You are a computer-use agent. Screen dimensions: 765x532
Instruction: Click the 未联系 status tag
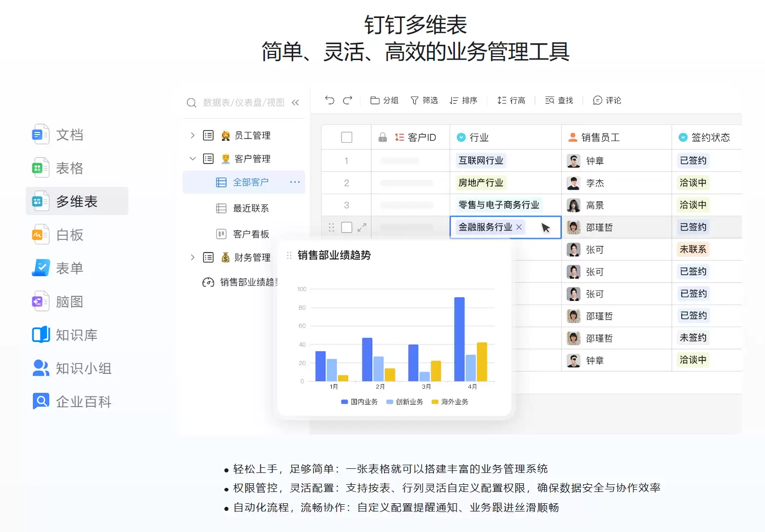pos(693,249)
